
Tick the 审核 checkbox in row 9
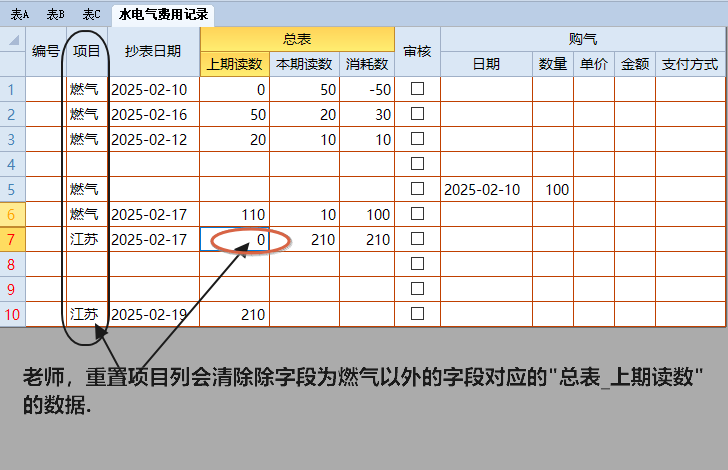tap(417, 289)
